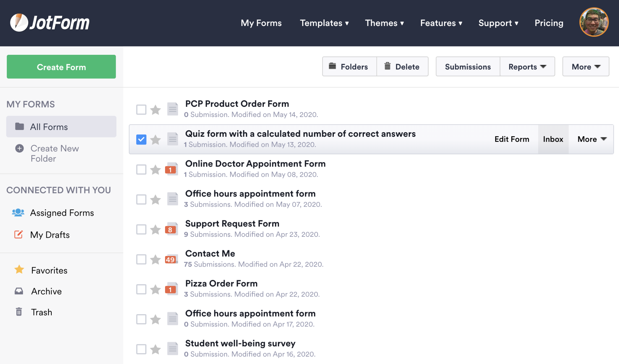
Task: Click the Archive tray icon
Action: 19,291
